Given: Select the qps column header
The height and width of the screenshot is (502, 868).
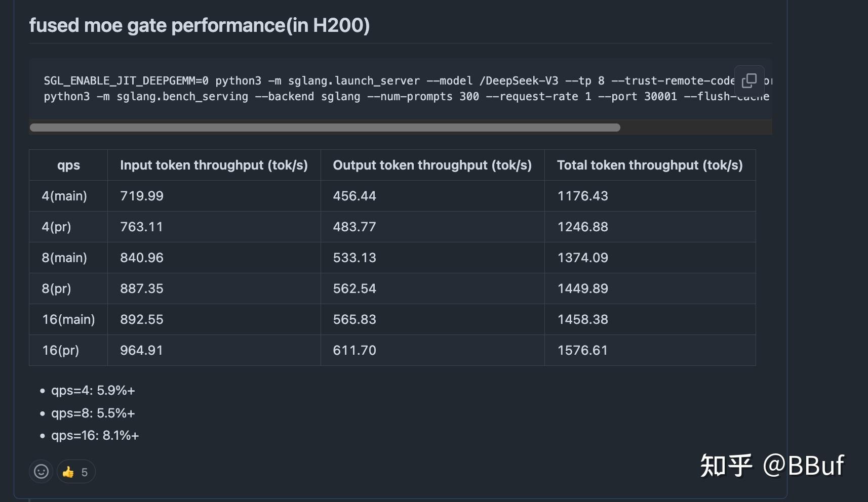Looking at the screenshot, I should (68, 165).
